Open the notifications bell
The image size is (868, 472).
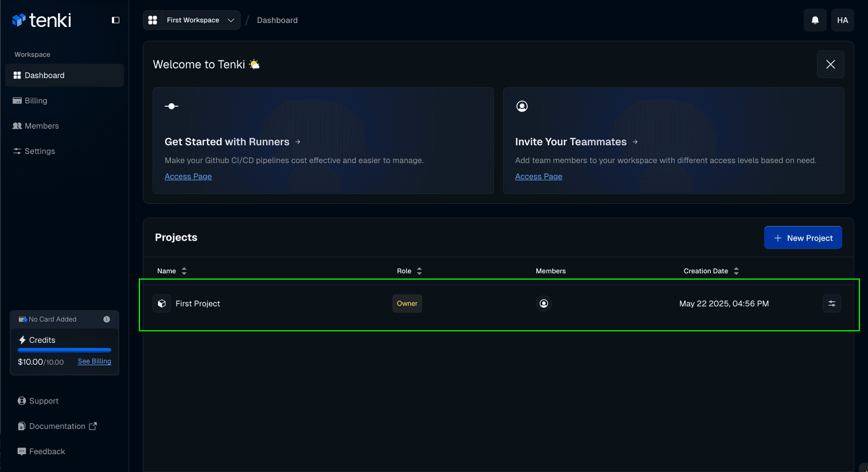[x=815, y=20]
